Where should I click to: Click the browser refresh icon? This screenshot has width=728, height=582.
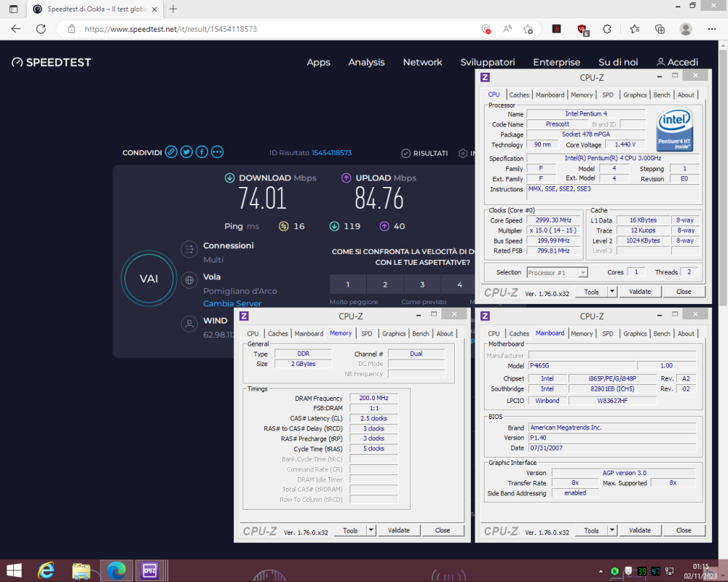coord(41,29)
